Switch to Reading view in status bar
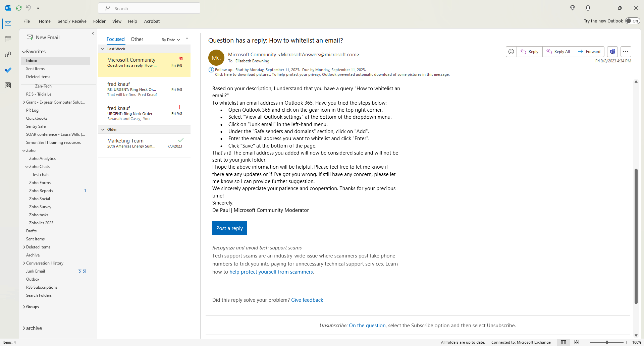 click(577, 342)
